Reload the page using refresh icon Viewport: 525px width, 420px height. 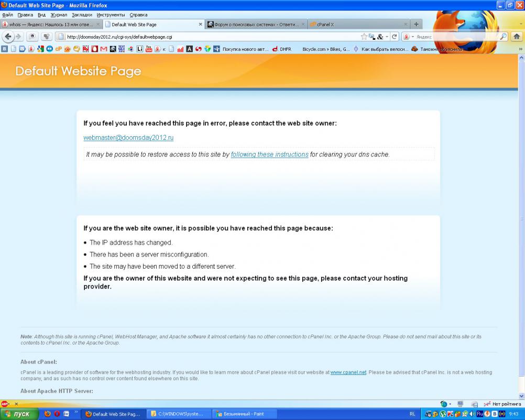395,37
